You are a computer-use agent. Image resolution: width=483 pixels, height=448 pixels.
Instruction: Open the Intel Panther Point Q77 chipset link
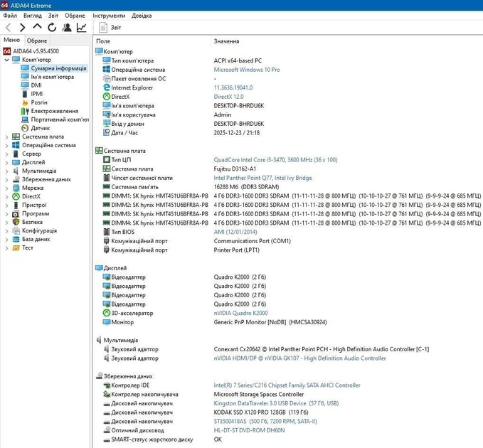[262, 178]
